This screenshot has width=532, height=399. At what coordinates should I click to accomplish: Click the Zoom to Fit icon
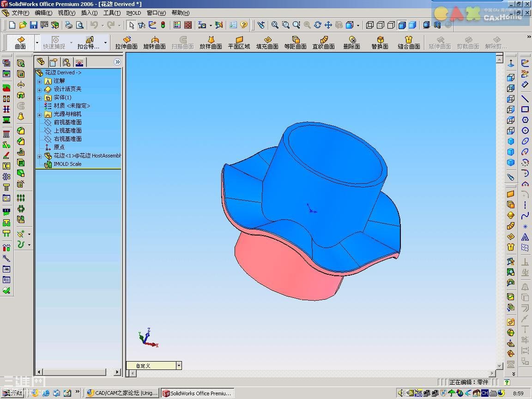tap(275, 25)
